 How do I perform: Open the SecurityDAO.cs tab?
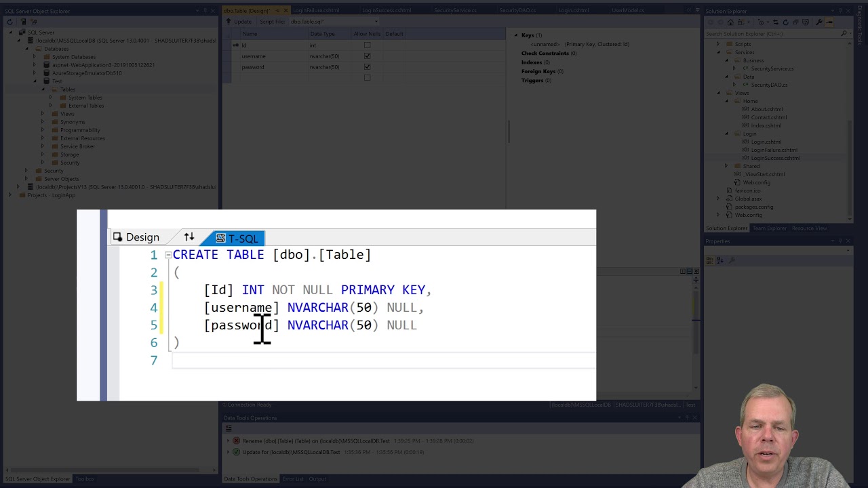pos(517,11)
